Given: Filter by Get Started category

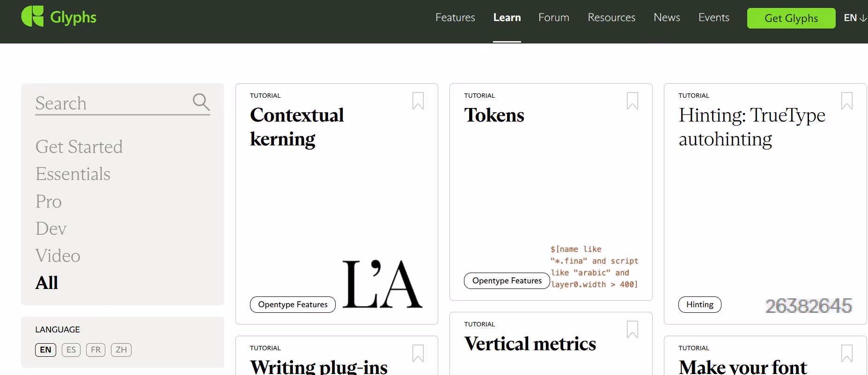Looking at the screenshot, I should (79, 147).
